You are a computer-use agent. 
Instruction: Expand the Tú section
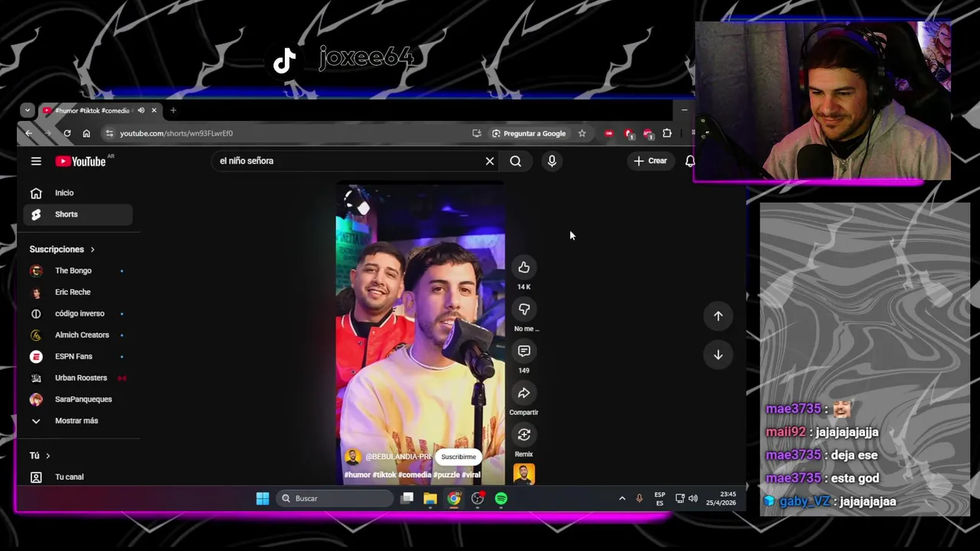coord(40,455)
